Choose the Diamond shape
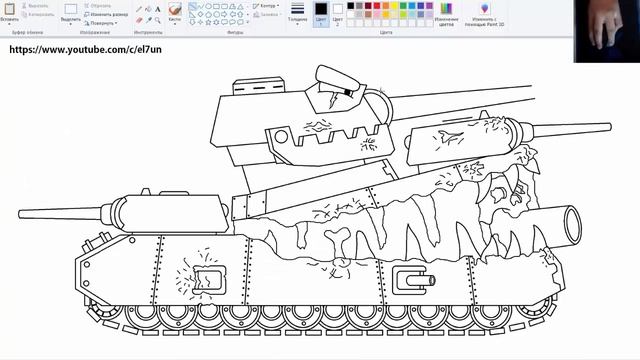The image size is (640, 360). 200,14
